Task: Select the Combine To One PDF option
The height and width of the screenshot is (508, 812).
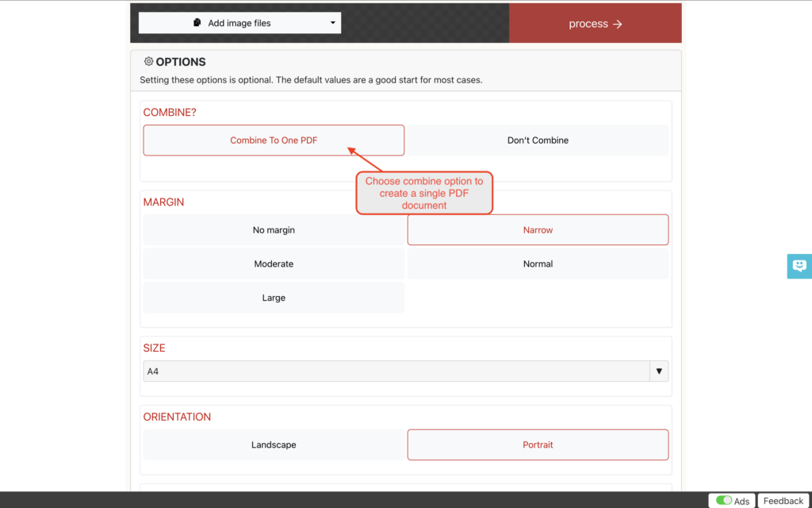Action: coord(274,140)
